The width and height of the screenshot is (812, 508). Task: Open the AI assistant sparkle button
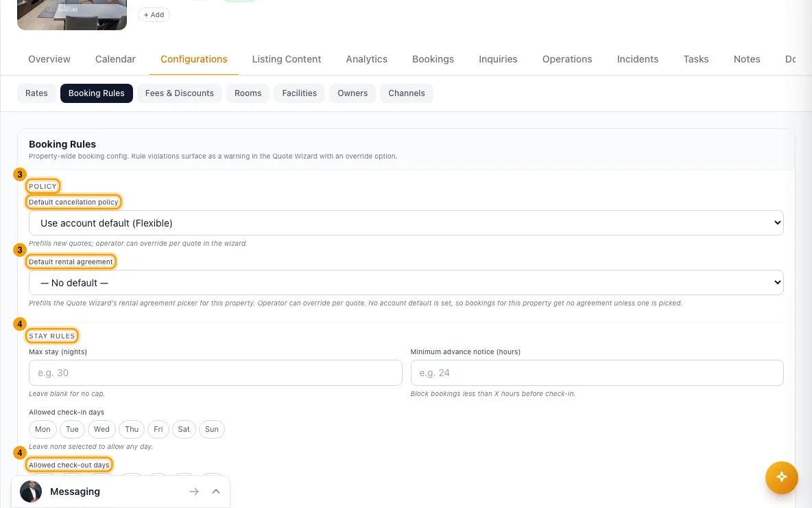[x=781, y=477]
